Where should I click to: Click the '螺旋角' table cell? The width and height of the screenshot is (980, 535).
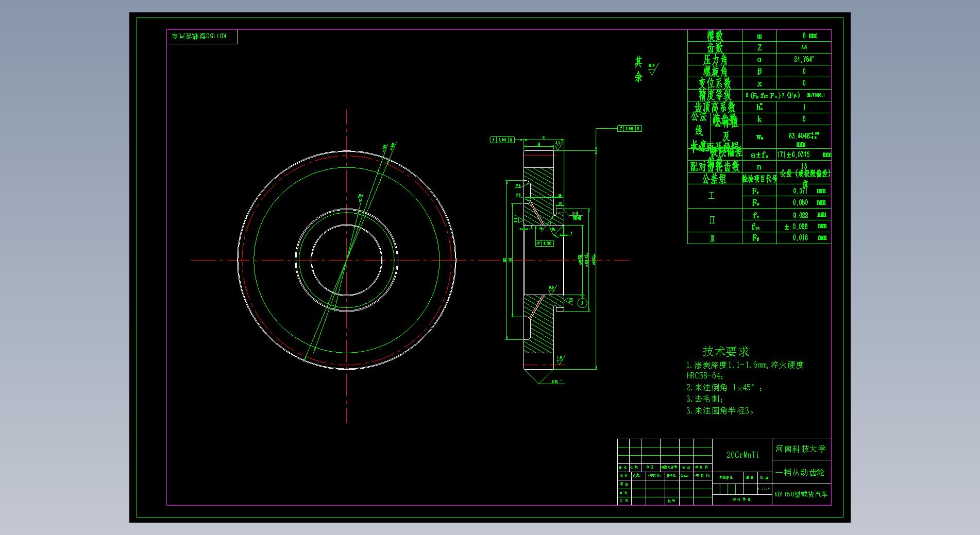click(715, 72)
